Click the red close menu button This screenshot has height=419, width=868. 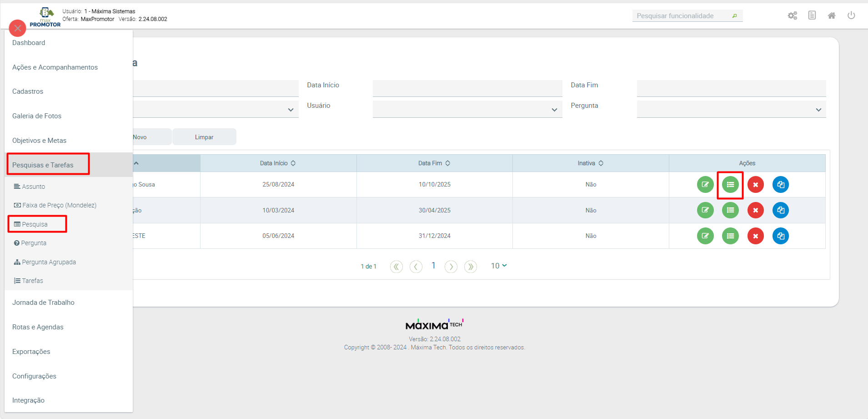[x=17, y=28]
